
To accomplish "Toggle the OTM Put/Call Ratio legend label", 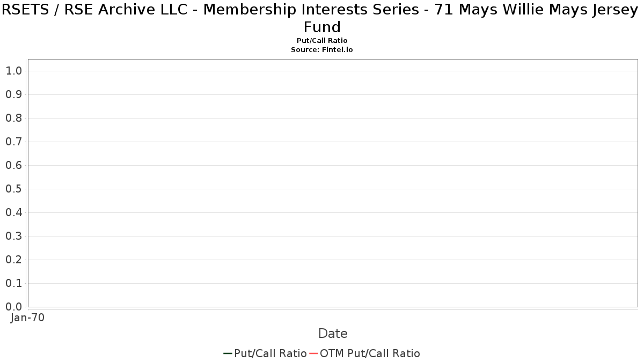I will 370,353.
